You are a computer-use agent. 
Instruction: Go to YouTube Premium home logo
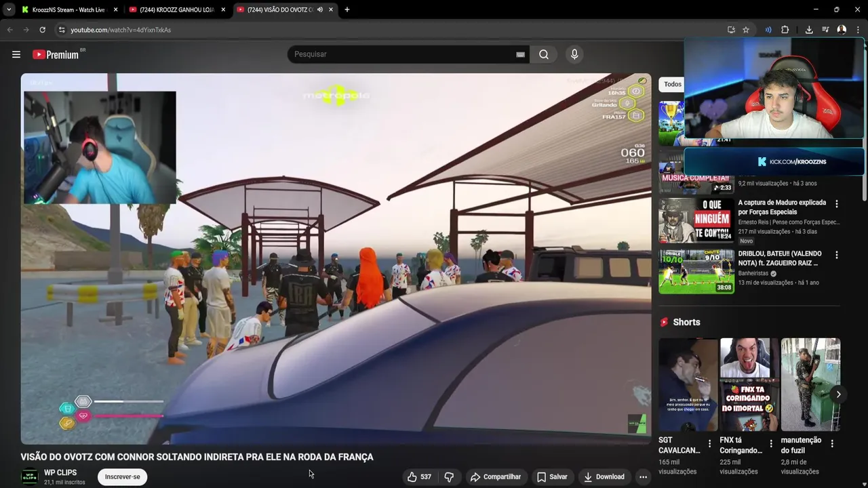pos(56,54)
